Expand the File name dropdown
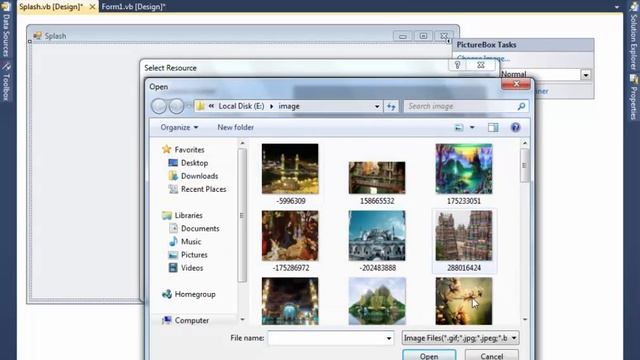Screen dimensions: 640x360 (389, 338)
